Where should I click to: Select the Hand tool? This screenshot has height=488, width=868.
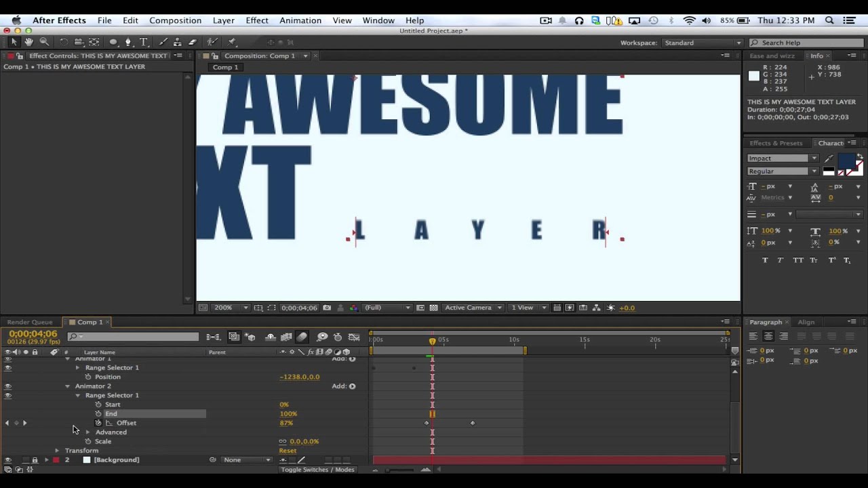point(29,42)
